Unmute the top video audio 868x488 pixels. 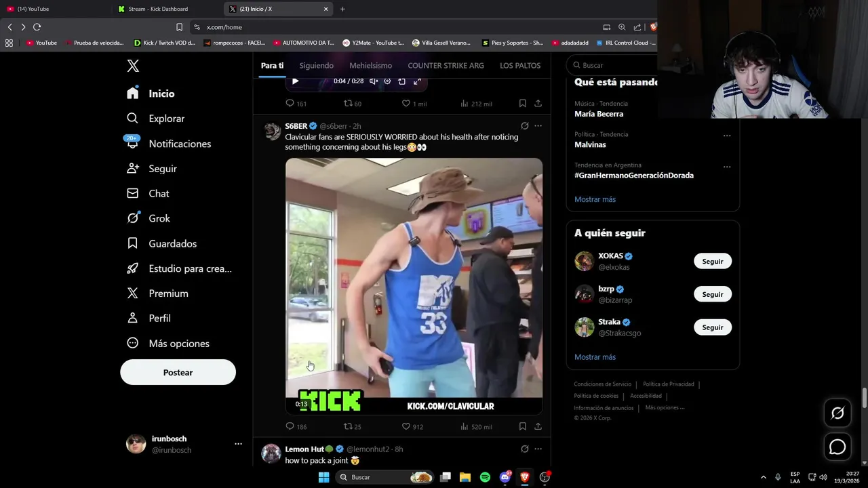click(x=373, y=81)
